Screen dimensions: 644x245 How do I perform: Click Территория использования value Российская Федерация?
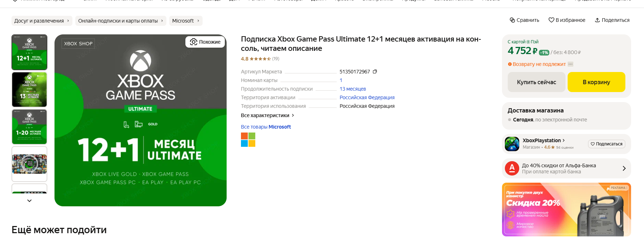coord(367,106)
